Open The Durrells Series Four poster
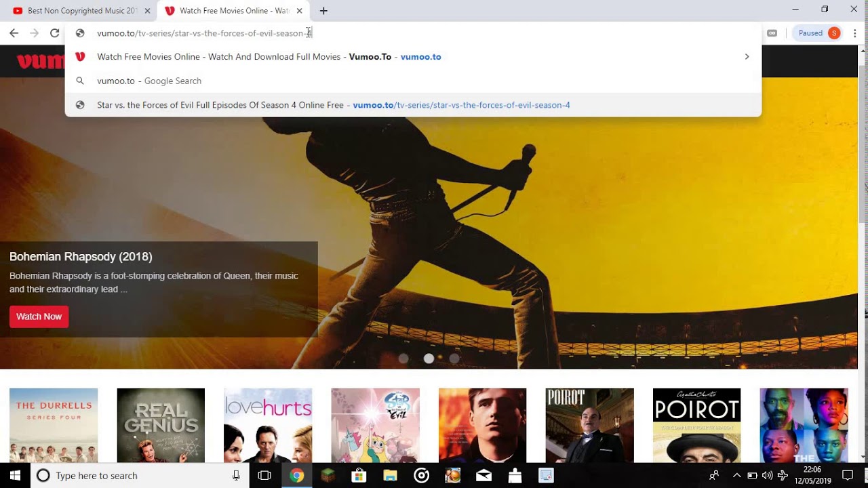 pyautogui.click(x=54, y=426)
